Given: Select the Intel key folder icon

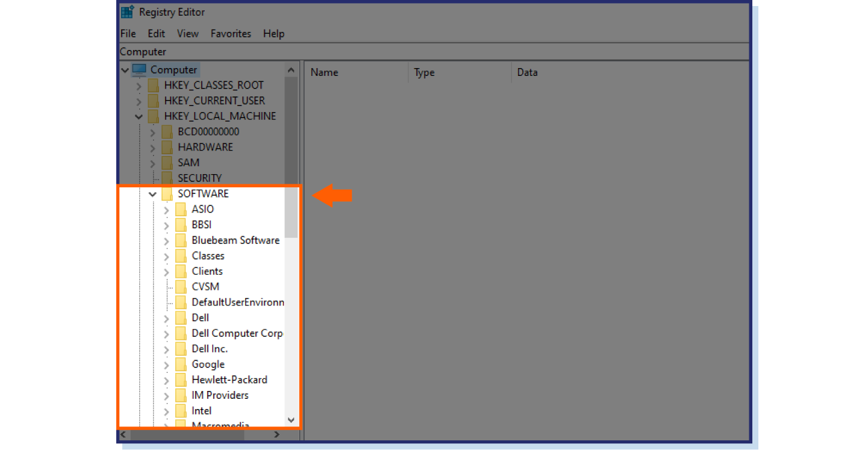Looking at the screenshot, I should [x=181, y=411].
